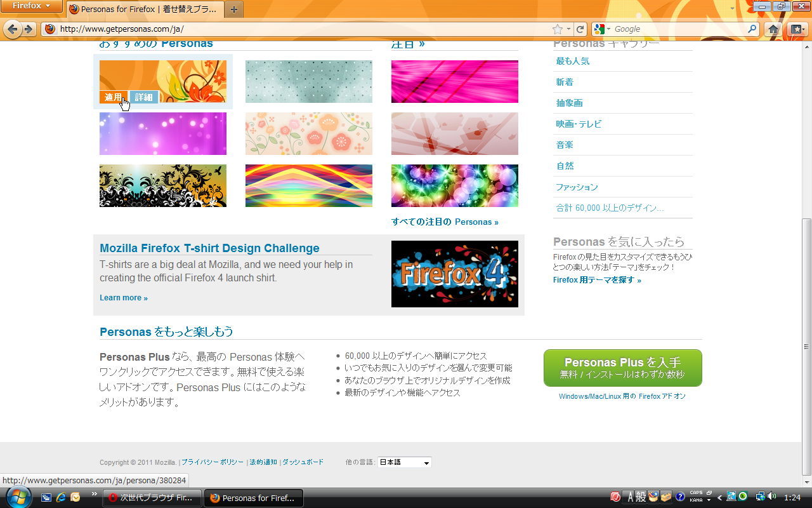This screenshot has width=812, height=508.
Task: Open the Bookmarks toolbar button
Action: [x=796, y=29]
